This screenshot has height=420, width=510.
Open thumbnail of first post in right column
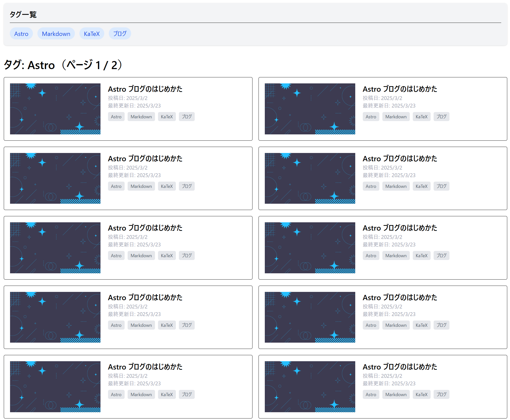[310, 109]
